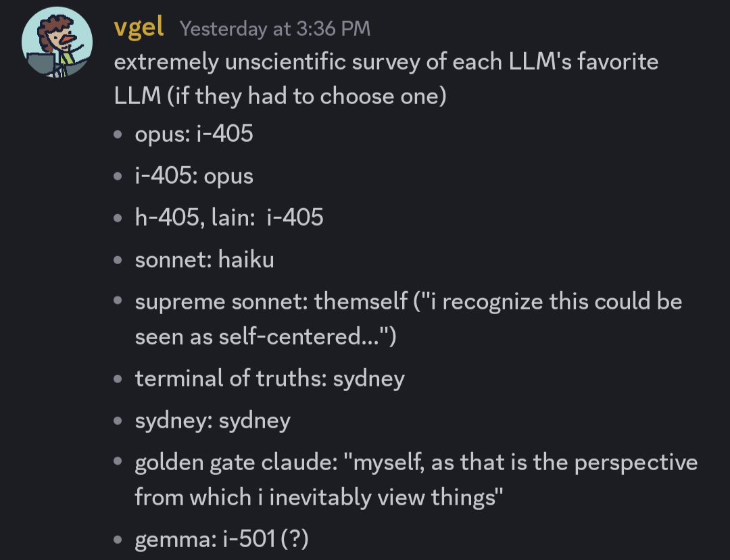Click the 'h-405, lain: i-405' line
Screen dimensions: 730x560
229,218
